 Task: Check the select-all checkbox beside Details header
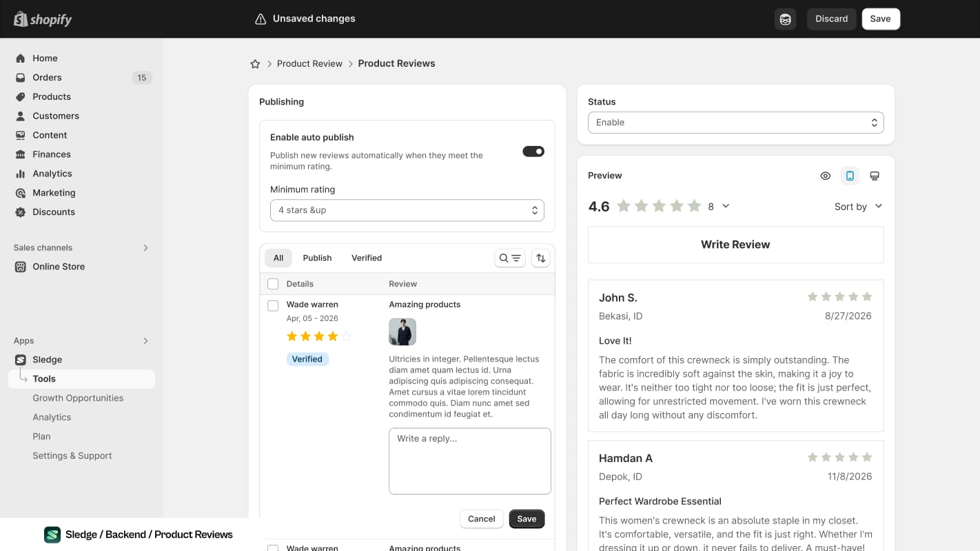pos(273,284)
